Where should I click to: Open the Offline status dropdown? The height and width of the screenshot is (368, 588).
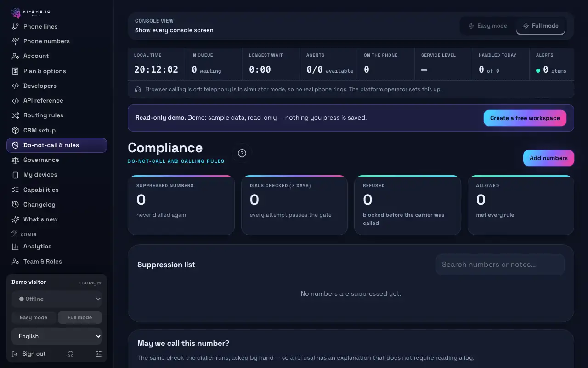[57, 299]
